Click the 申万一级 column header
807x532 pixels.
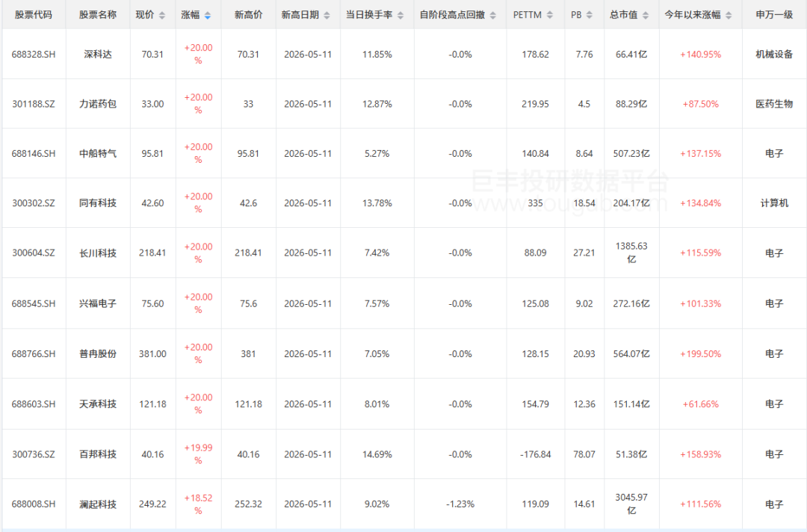[774, 15]
